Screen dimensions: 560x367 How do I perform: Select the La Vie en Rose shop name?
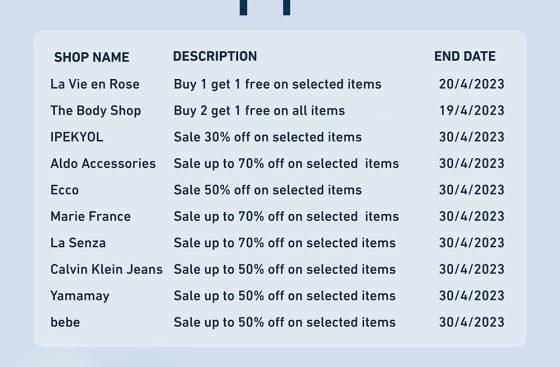pyautogui.click(x=95, y=84)
